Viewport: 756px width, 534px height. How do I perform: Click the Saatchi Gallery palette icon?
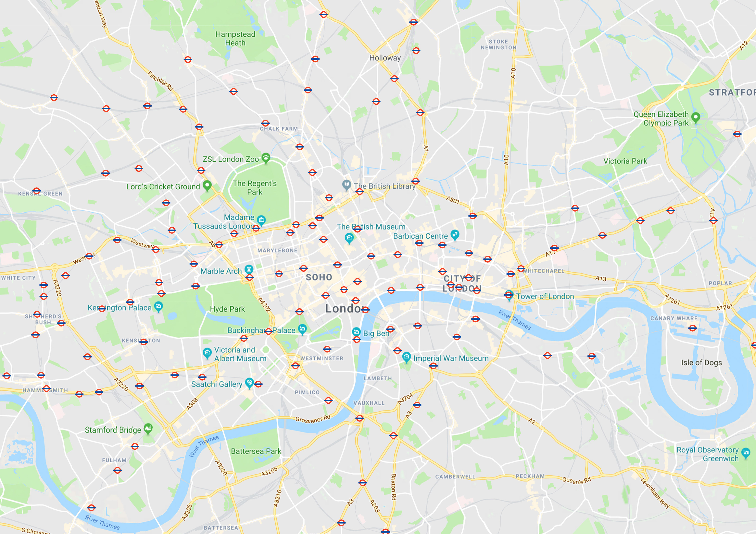(250, 383)
